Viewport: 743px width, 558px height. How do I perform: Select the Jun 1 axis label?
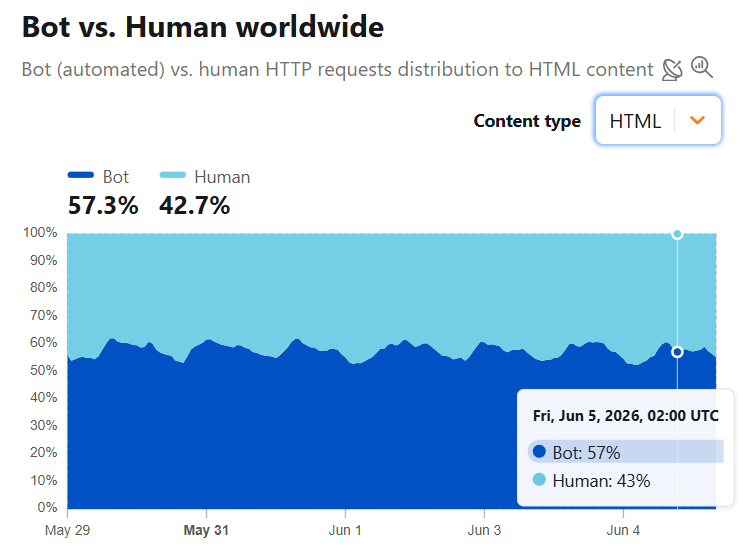click(345, 530)
